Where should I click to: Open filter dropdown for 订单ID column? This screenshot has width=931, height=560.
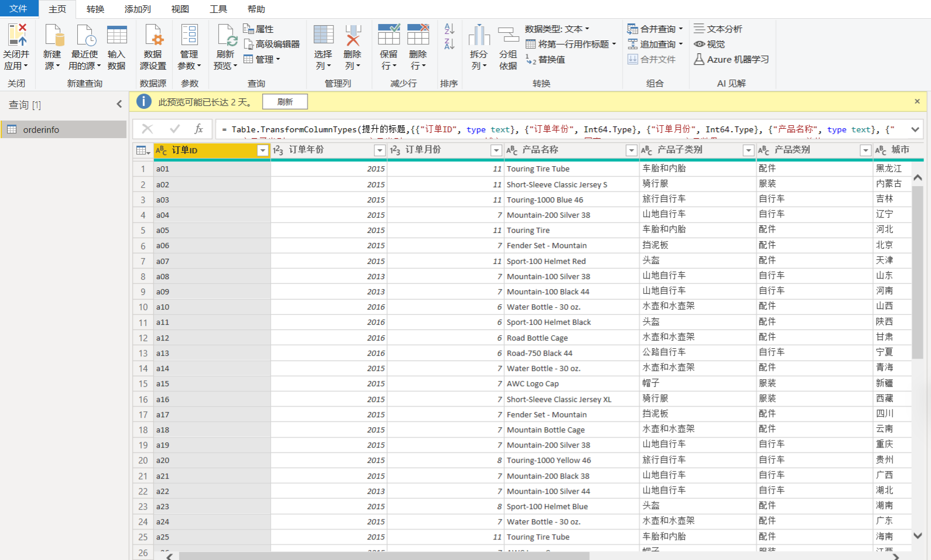[x=263, y=150]
